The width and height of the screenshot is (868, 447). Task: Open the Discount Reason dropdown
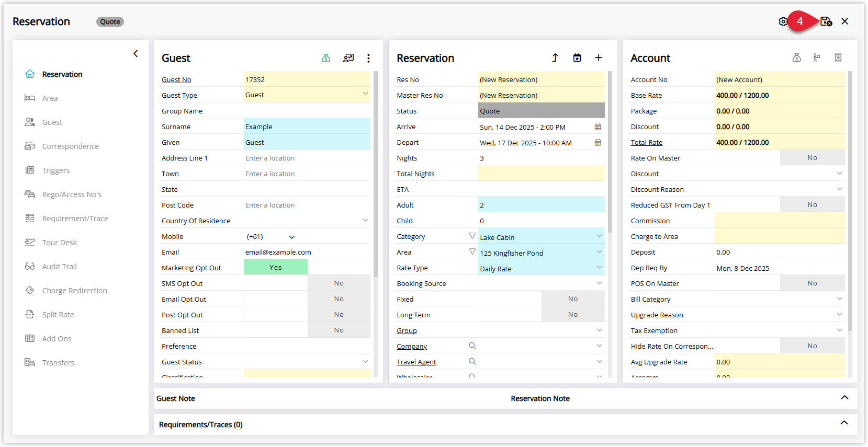coord(839,189)
